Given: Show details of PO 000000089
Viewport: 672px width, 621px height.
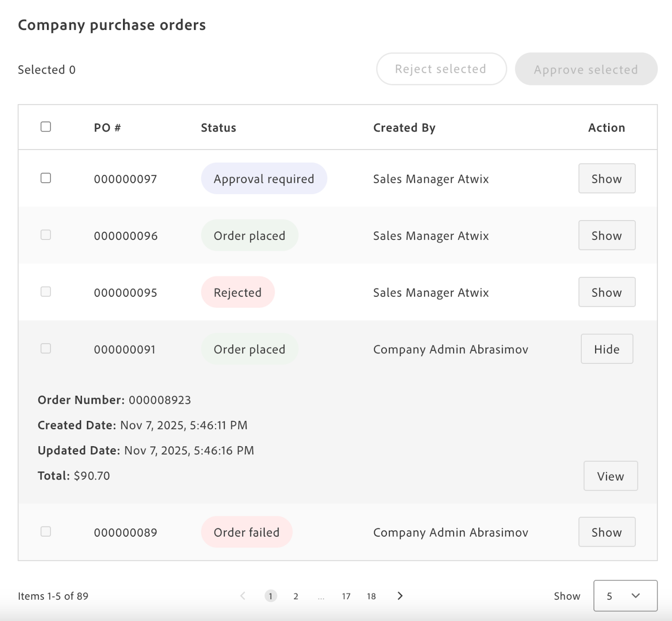Looking at the screenshot, I should coord(606,532).
